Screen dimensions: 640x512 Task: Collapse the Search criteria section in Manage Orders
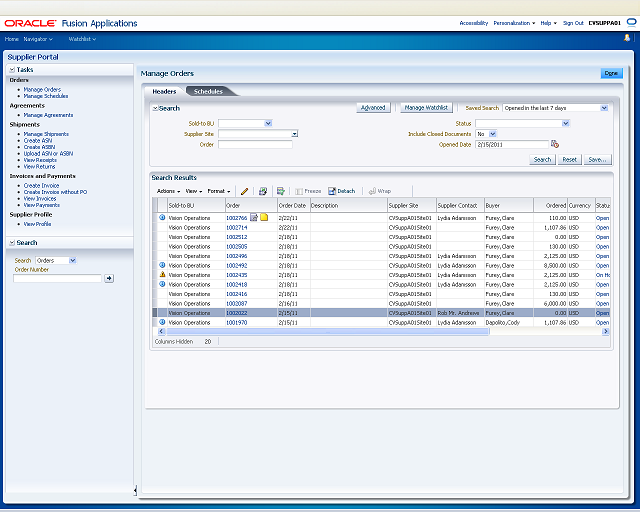[x=155, y=108]
